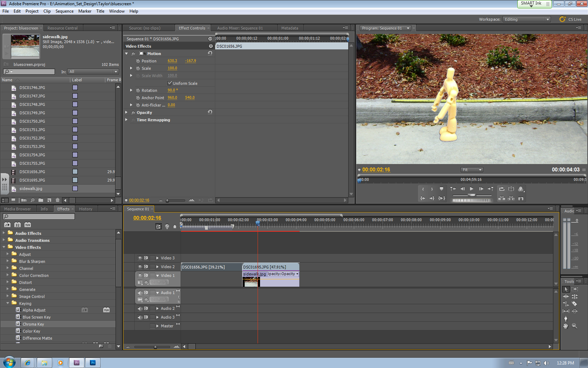588x368 pixels.
Task: Hide the Video 2 track with its eye toggle
Action: pos(139,266)
